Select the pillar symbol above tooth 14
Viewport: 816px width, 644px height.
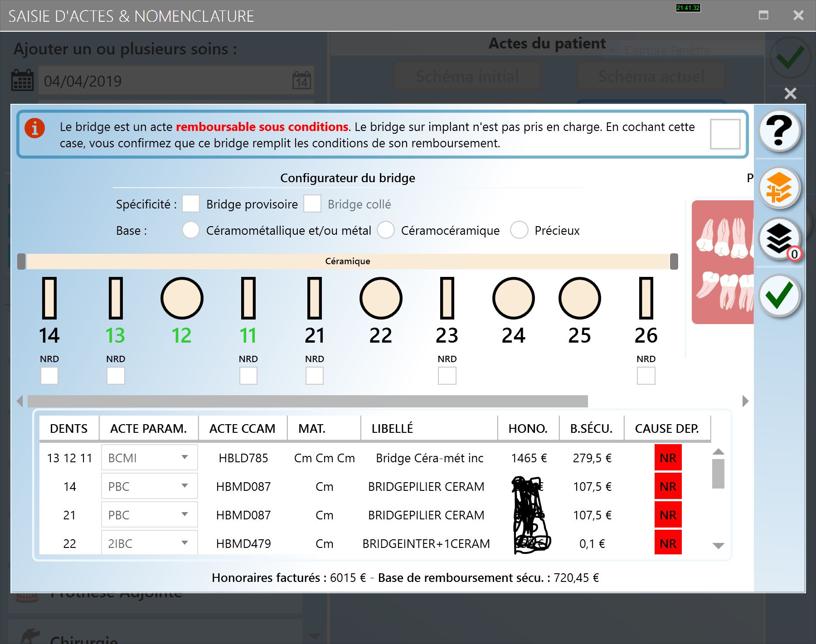49,298
